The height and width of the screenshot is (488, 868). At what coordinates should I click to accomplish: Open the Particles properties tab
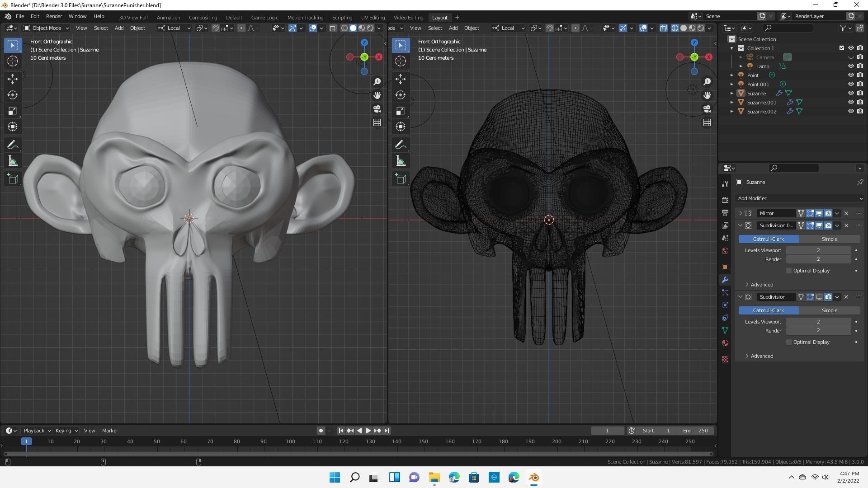click(725, 292)
